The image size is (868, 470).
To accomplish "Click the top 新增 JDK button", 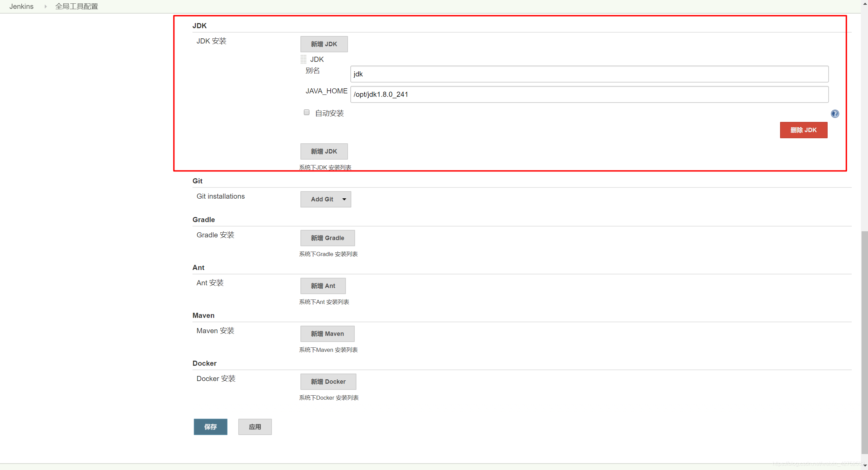I will tap(324, 44).
